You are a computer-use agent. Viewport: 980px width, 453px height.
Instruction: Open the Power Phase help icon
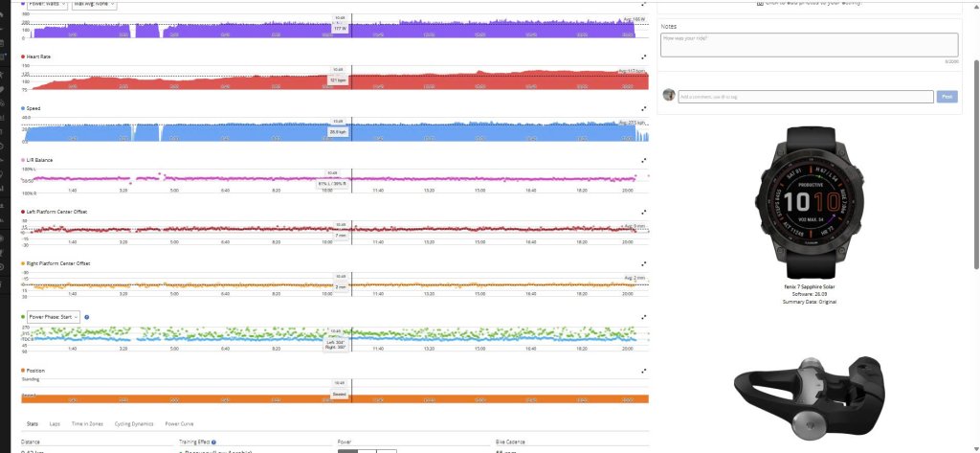click(87, 317)
